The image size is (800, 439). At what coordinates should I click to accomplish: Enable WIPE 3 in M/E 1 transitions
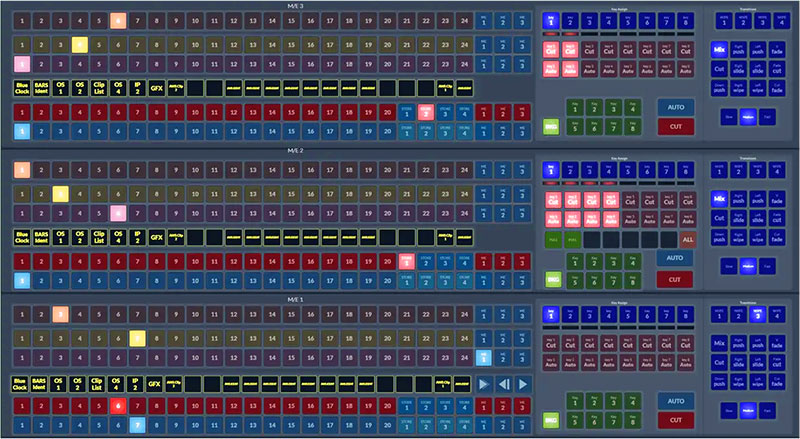coord(759,314)
